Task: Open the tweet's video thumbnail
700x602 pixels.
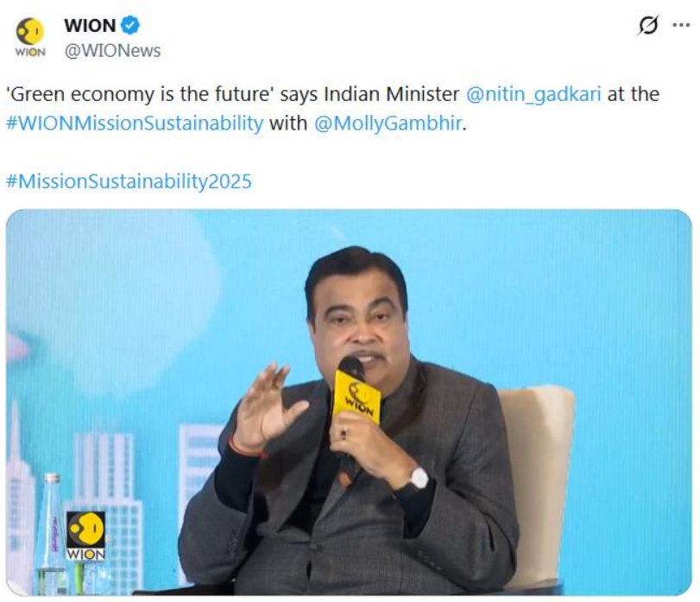Action: click(349, 402)
